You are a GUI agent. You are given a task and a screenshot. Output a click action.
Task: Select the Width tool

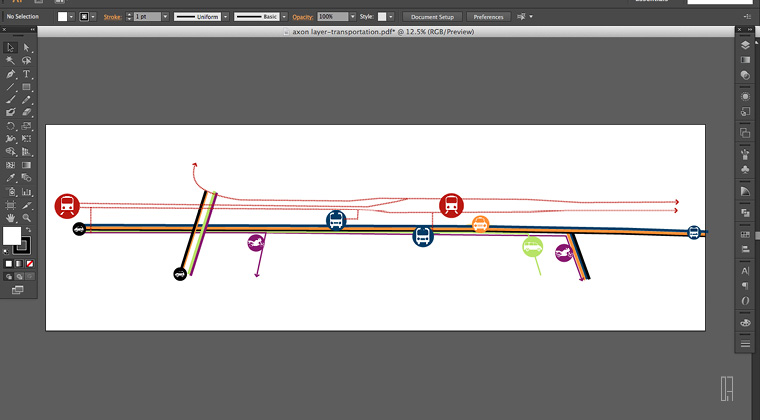click(x=10, y=139)
